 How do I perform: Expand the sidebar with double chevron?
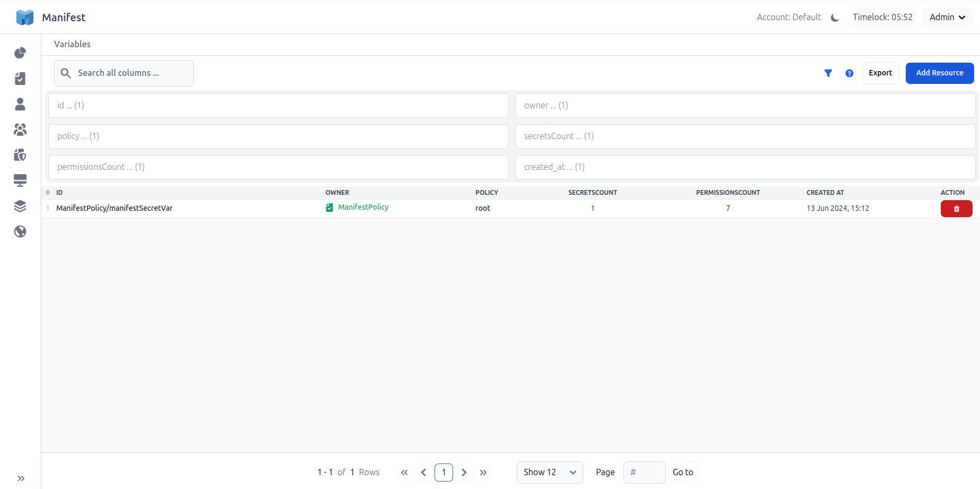21,478
